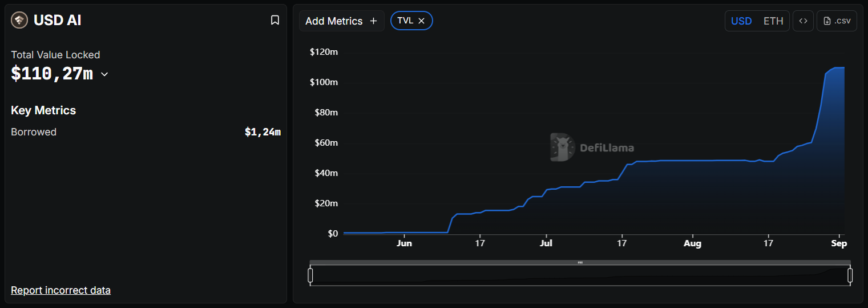Click the left handle of the range slider

click(310, 275)
